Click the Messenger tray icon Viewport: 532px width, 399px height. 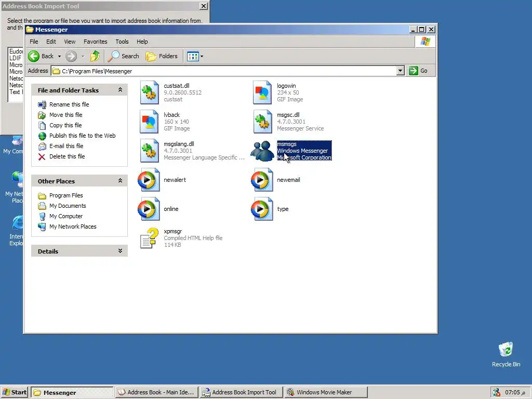click(x=496, y=392)
